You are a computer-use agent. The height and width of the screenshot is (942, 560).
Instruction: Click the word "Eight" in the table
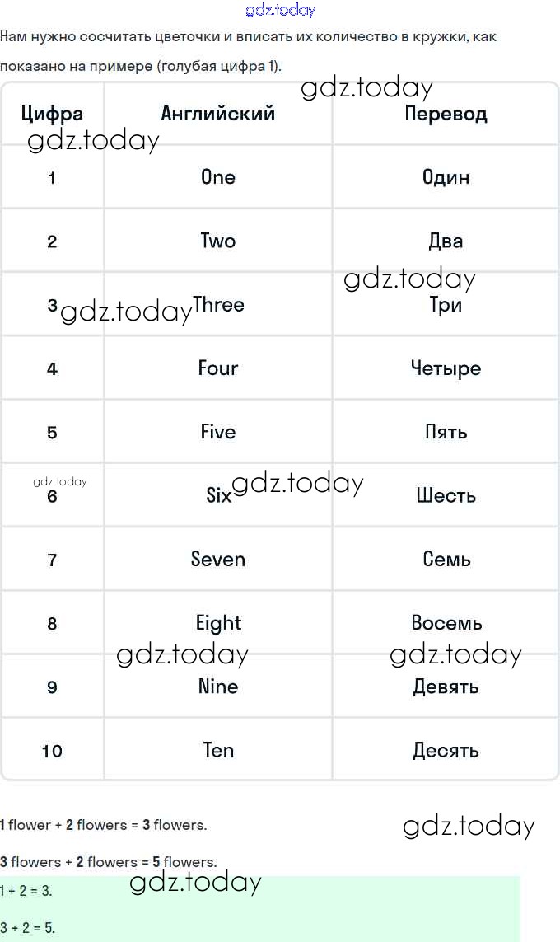click(x=218, y=623)
